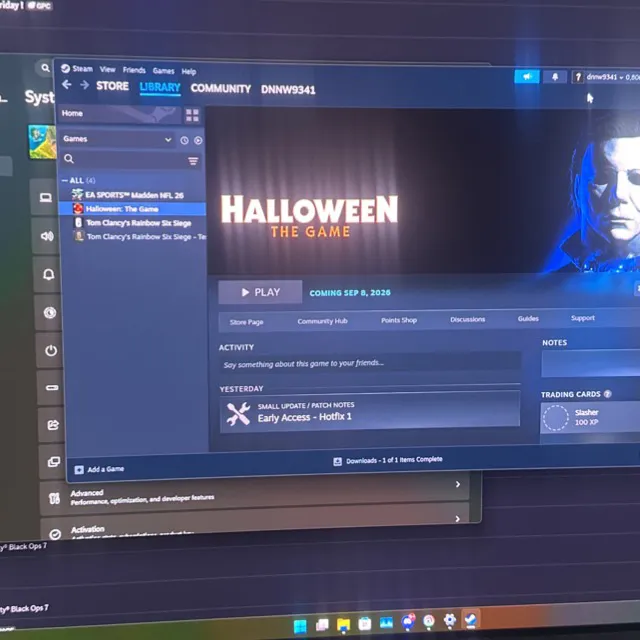Screen dimensions: 640x640
Task: Expand the dnnw9341 account dropdown
Action: 612,77
